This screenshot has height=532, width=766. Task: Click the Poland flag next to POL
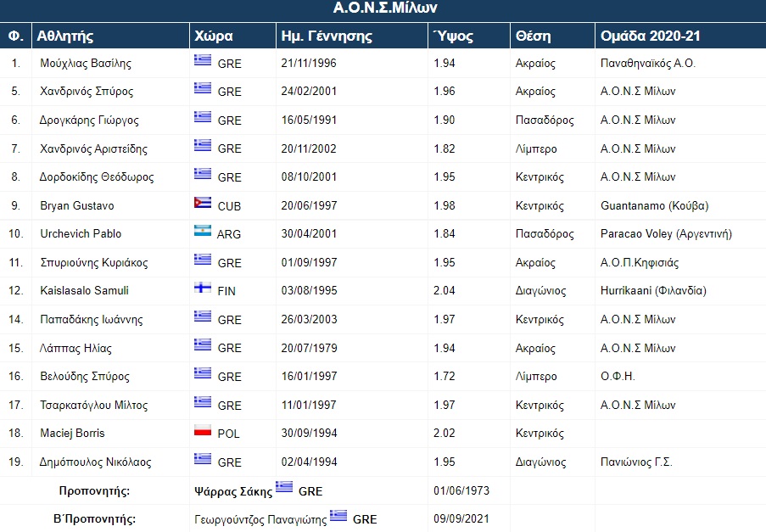click(203, 430)
